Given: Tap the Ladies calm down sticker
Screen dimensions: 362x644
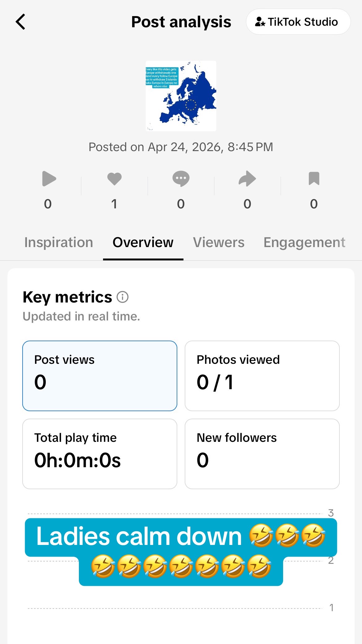Looking at the screenshot, I should coord(181,552).
